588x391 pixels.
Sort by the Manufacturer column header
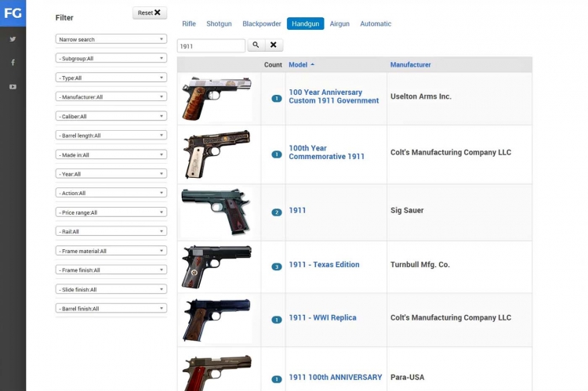click(x=411, y=65)
